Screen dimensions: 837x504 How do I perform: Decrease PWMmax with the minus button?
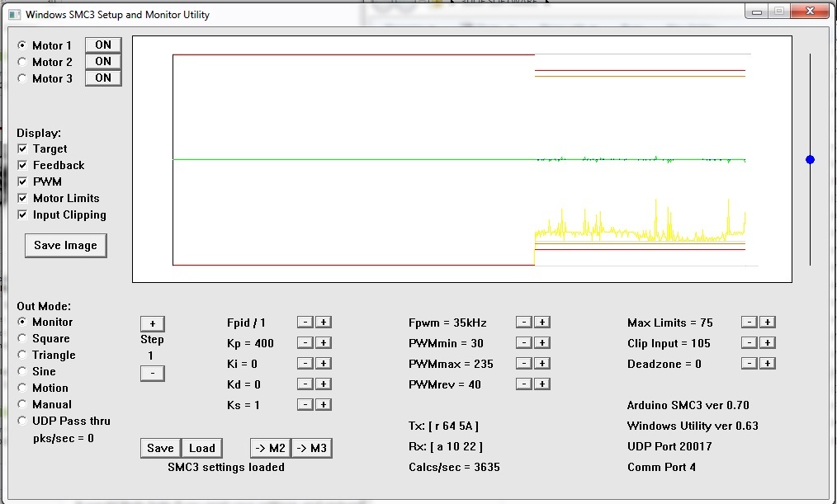tap(524, 364)
